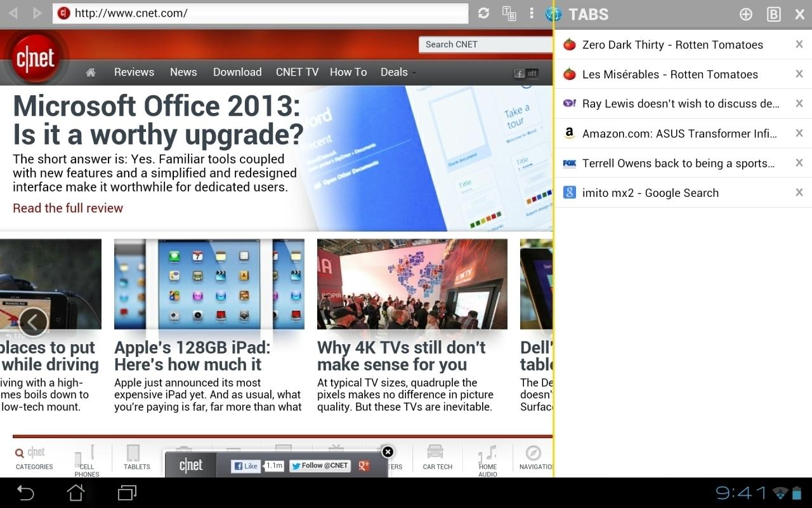
Task: Close the CNET social popup bar
Action: click(x=388, y=451)
